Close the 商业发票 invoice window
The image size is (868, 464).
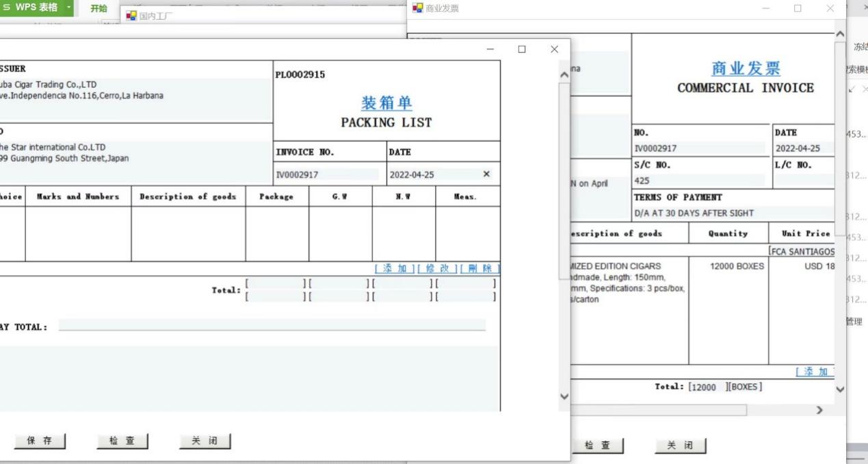830,8
